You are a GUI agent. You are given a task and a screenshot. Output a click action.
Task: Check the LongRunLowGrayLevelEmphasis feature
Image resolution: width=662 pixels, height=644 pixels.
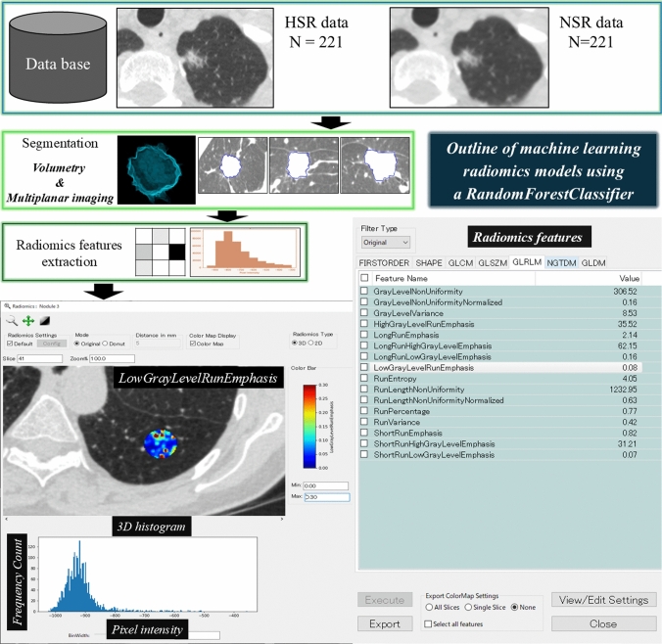[364, 356]
